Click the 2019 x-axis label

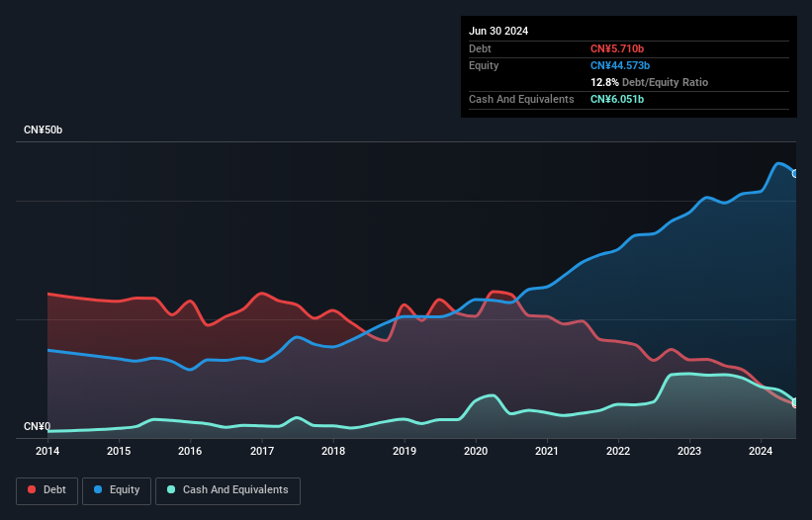(405, 451)
